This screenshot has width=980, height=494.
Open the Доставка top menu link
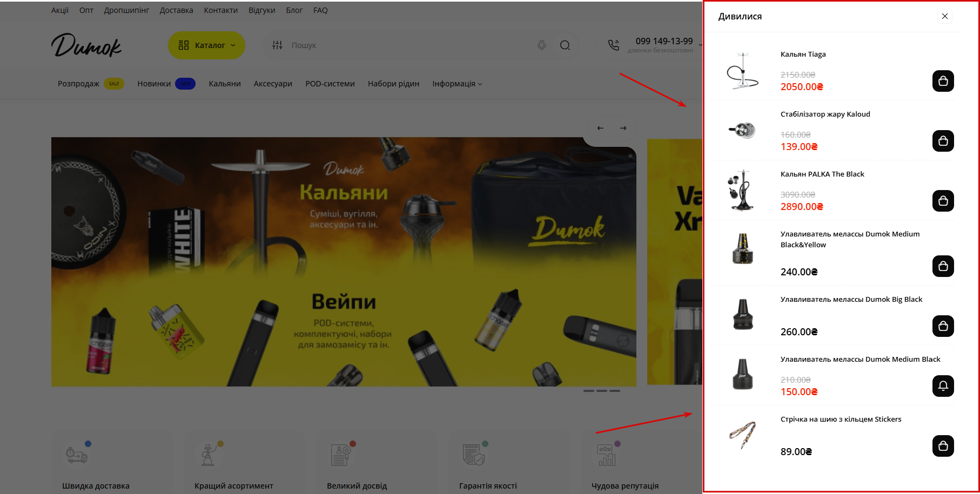tap(176, 10)
